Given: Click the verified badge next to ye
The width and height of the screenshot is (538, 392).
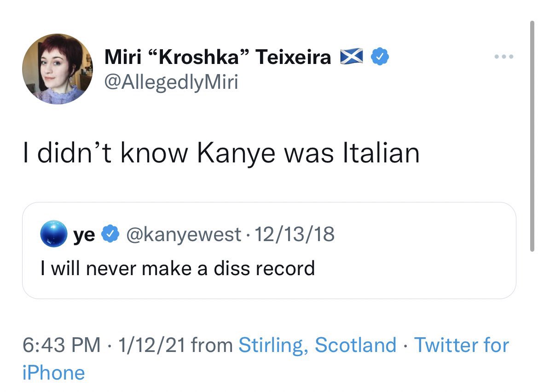Looking at the screenshot, I should click(110, 234).
